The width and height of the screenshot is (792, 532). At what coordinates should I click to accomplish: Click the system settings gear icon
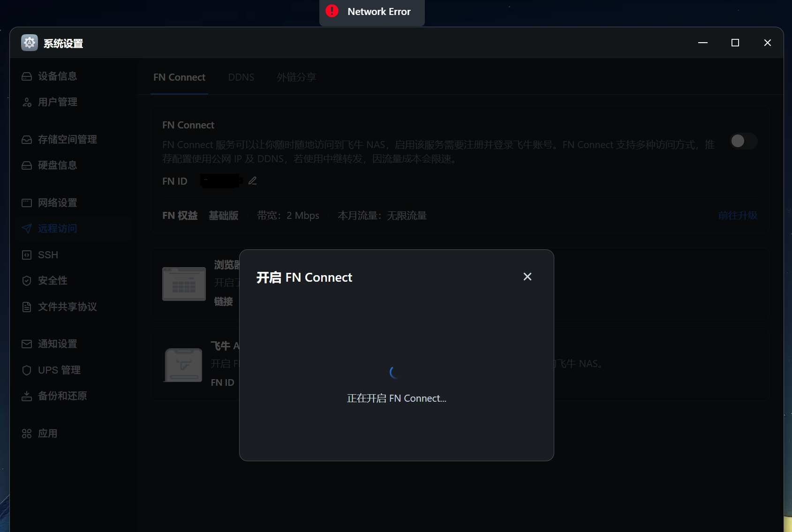tap(30, 43)
